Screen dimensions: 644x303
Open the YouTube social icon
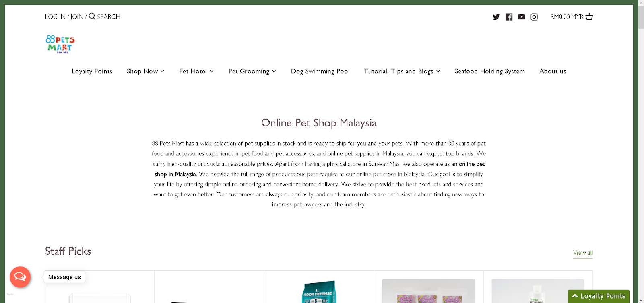[522, 17]
